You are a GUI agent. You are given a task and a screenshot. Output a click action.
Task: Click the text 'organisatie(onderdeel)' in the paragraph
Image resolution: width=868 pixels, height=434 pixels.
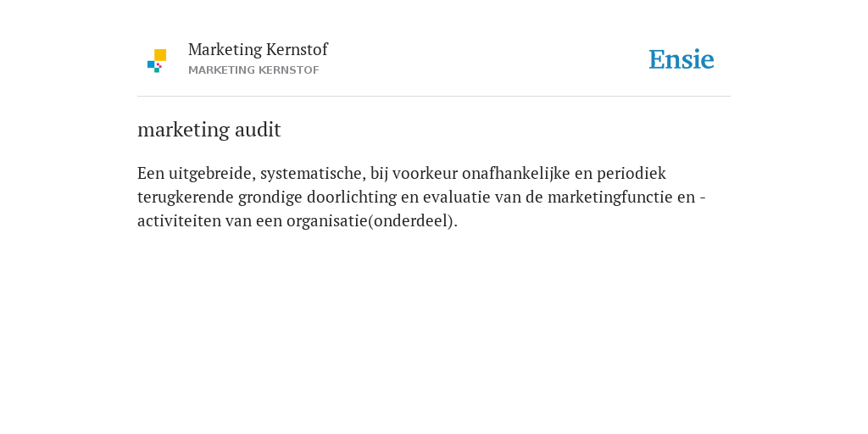tap(370, 221)
